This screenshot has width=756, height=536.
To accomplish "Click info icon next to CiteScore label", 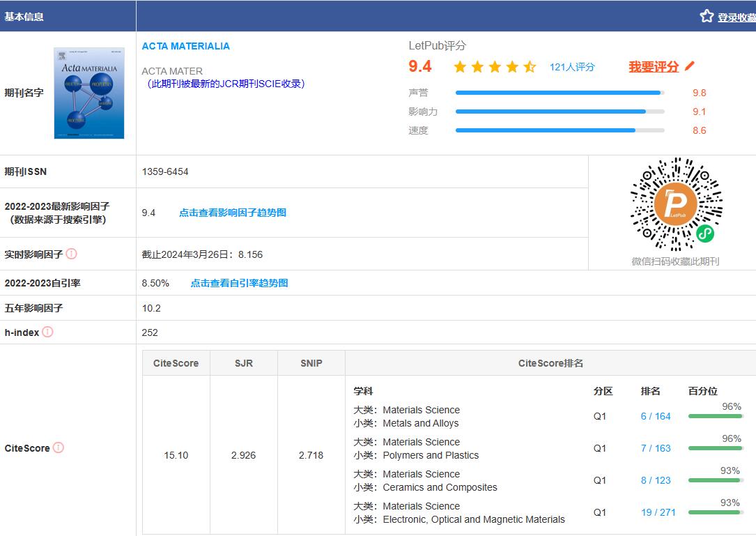I will coord(59,448).
